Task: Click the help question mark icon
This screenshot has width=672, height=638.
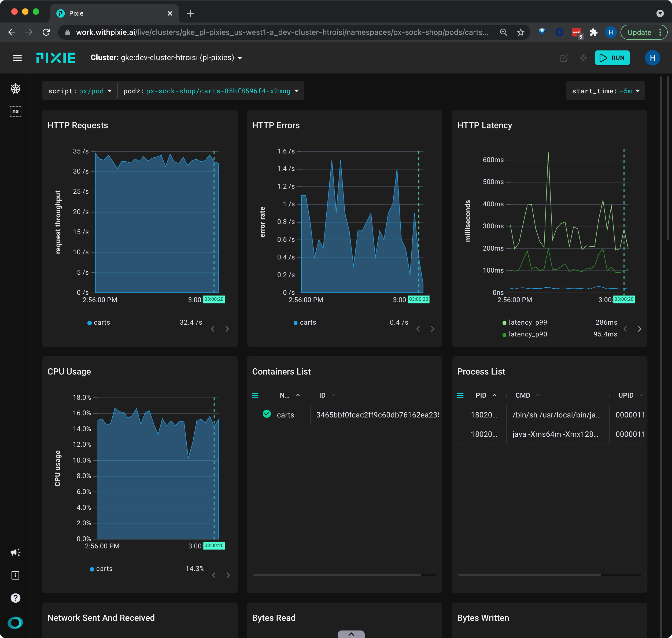Action: (15, 598)
